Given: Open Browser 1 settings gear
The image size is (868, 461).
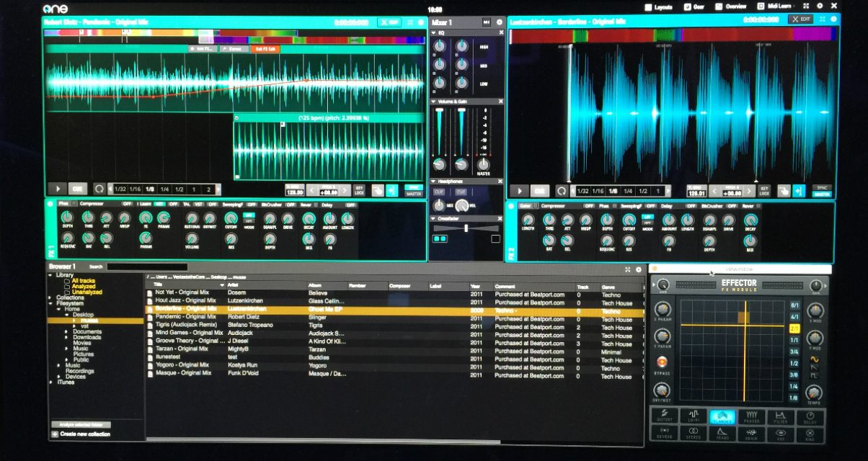Looking at the screenshot, I should pyautogui.click(x=638, y=269).
